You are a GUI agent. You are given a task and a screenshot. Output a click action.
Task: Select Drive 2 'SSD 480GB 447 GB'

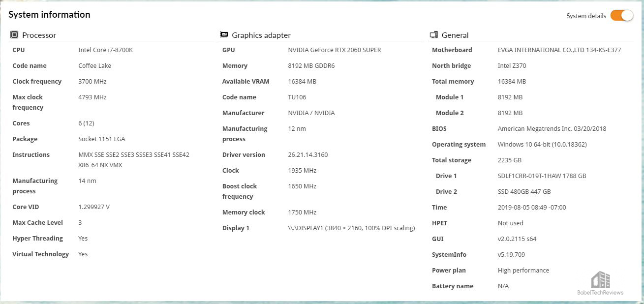click(x=524, y=191)
